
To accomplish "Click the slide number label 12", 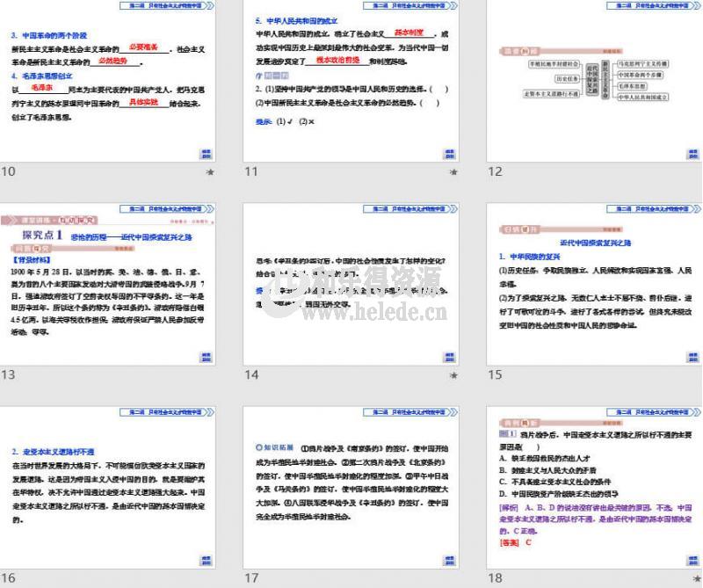I will (x=495, y=171).
